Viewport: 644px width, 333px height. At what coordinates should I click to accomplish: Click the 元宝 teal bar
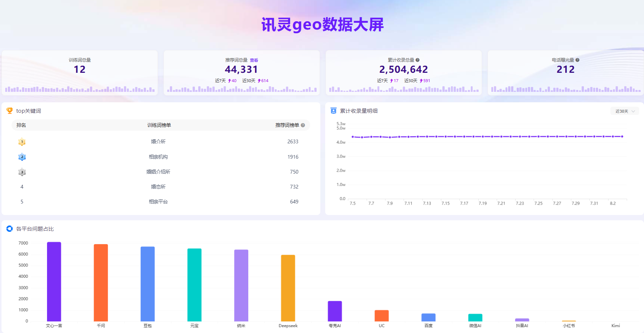[195, 285]
